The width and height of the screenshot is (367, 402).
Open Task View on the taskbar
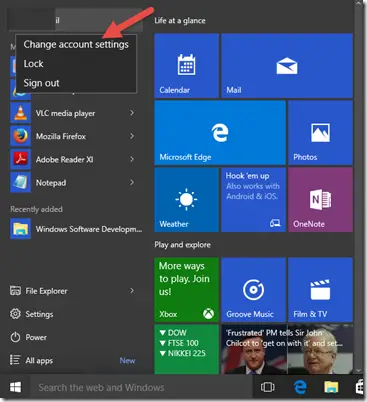pos(268,387)
